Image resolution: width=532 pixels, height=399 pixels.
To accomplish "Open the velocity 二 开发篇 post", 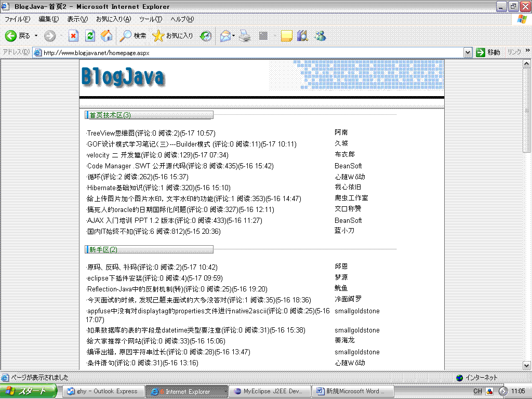I will (157, 155).
